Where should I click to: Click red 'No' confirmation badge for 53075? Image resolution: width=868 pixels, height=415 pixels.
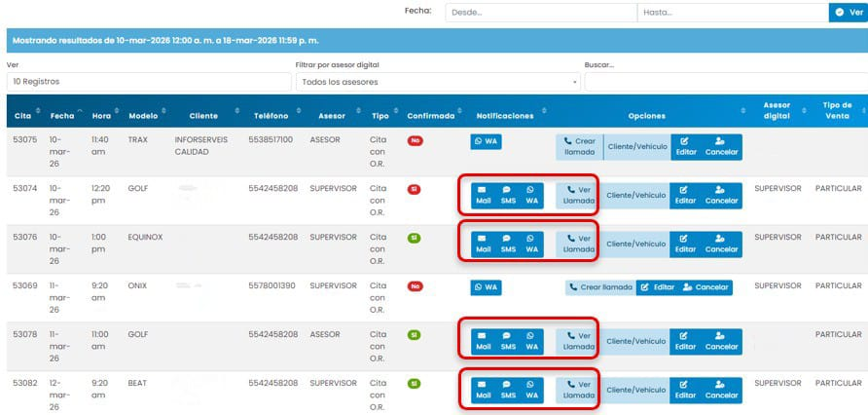click(x=415, y=141)
